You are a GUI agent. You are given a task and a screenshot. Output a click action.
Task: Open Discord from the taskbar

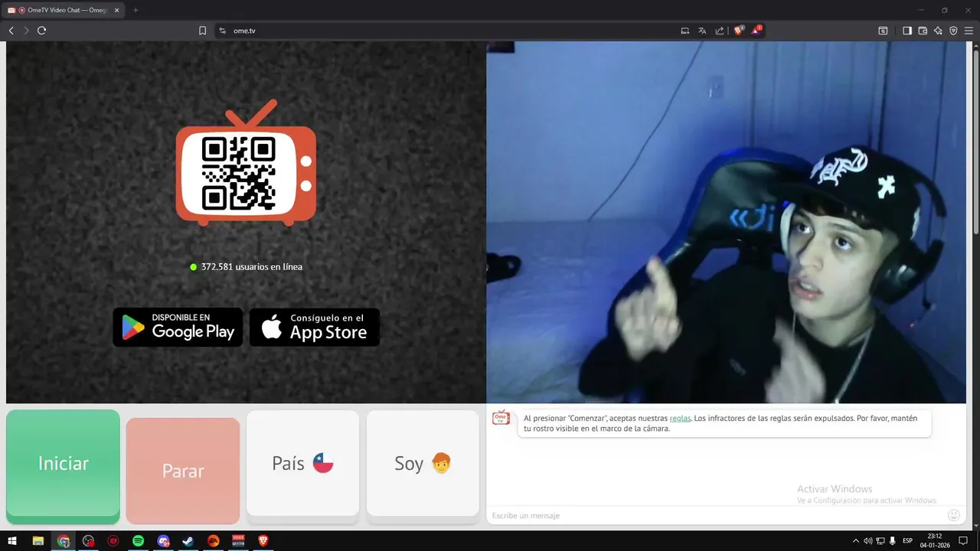click(x=163, y=541)
